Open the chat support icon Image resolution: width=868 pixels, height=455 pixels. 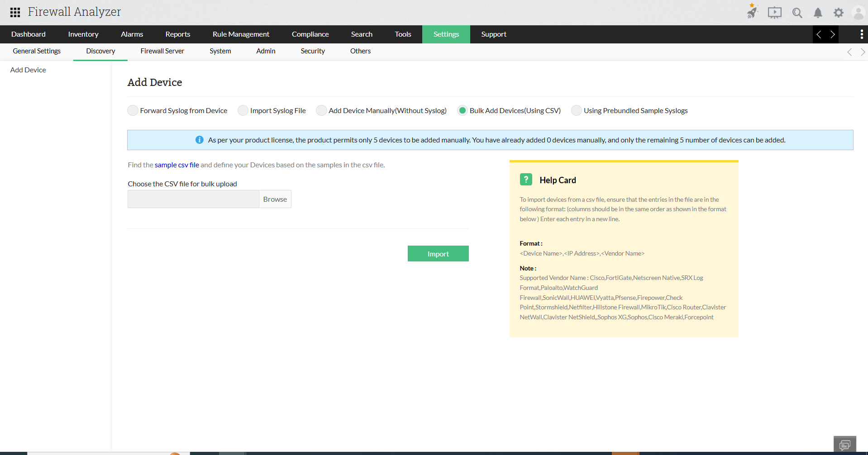click(844, 445)
